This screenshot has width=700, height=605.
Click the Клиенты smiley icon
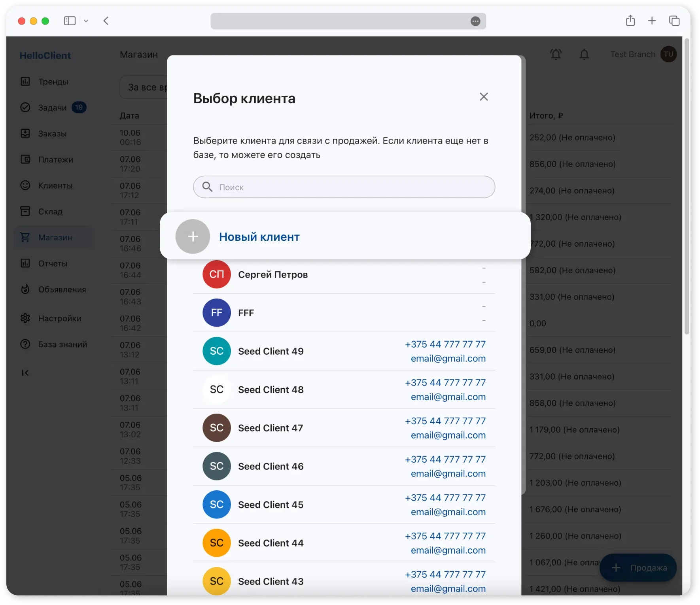tap(25, 185)
